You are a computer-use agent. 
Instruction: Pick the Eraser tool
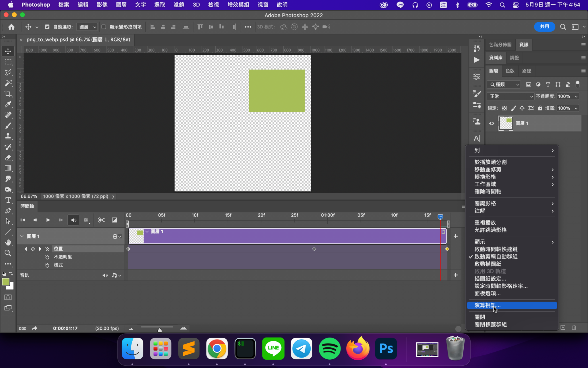[x=8, y=158]
